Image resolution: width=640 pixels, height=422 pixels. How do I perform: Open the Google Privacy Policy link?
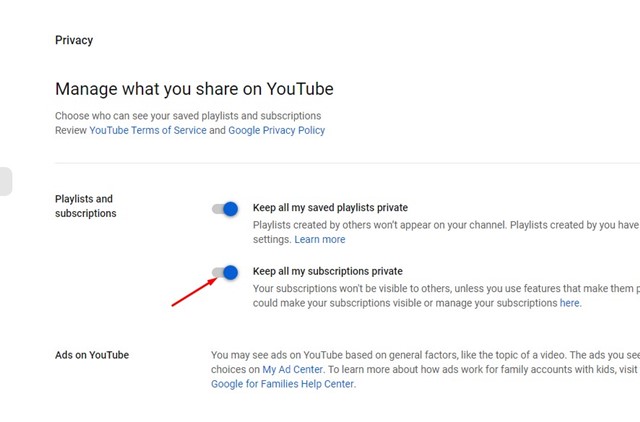276,131
